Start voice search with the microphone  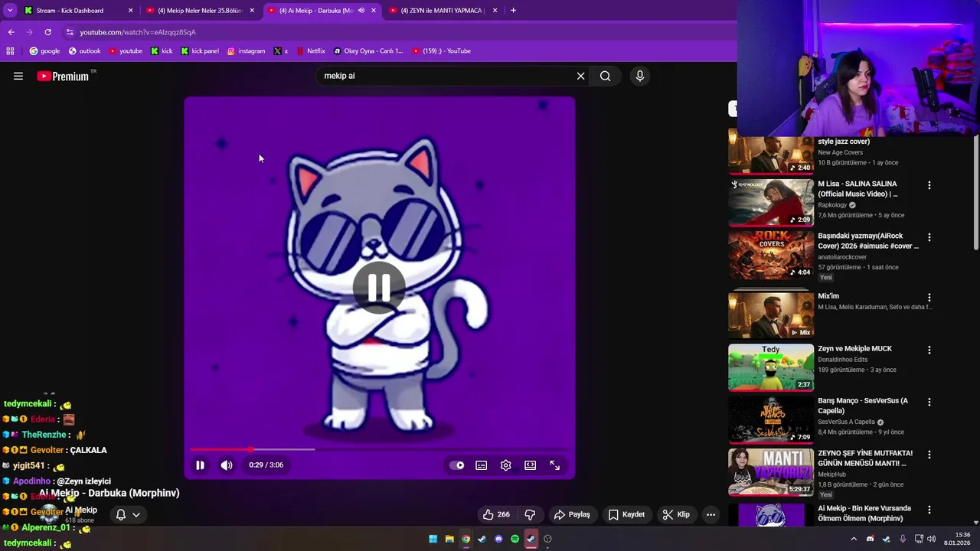(640, 76)
